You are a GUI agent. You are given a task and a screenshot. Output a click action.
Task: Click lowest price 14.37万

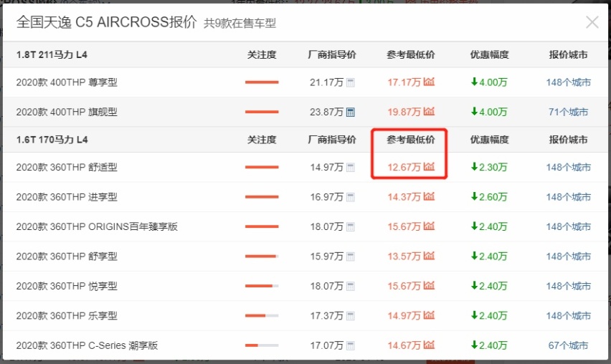point(404,197)
